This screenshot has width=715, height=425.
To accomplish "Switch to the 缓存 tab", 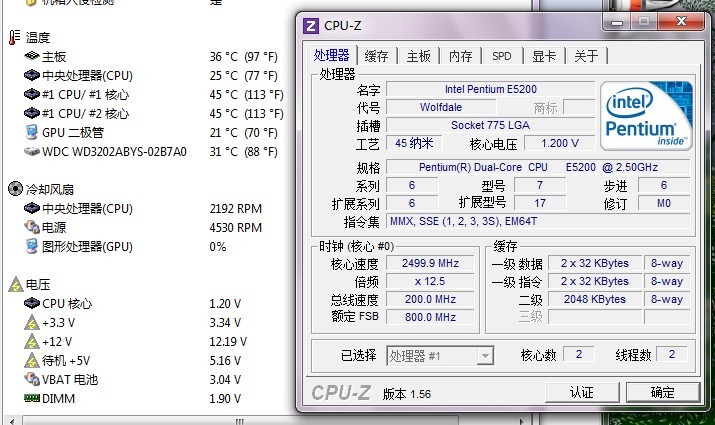I will point(376,56).
